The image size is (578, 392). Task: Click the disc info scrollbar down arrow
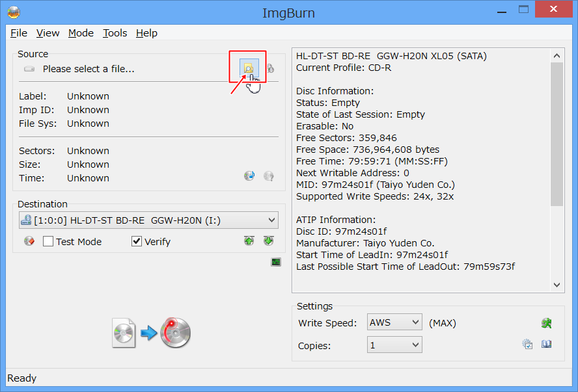557,285
